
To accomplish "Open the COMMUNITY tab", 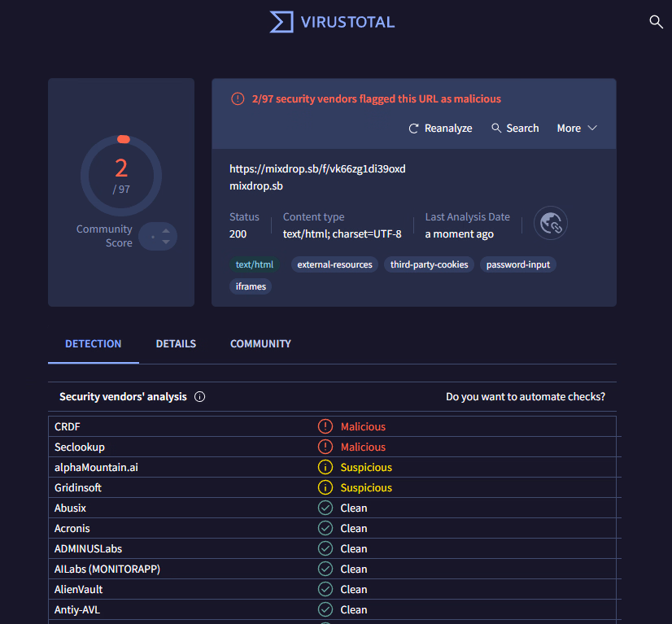I will coord(260,343).
